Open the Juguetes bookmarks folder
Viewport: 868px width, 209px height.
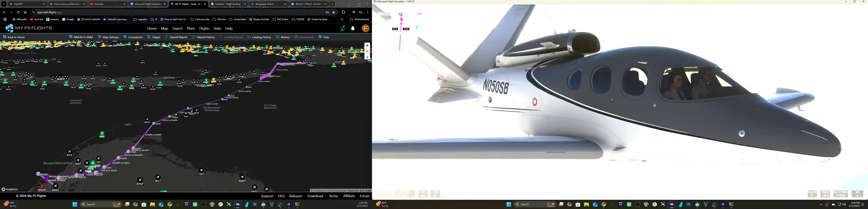click(x=140, y=20)
